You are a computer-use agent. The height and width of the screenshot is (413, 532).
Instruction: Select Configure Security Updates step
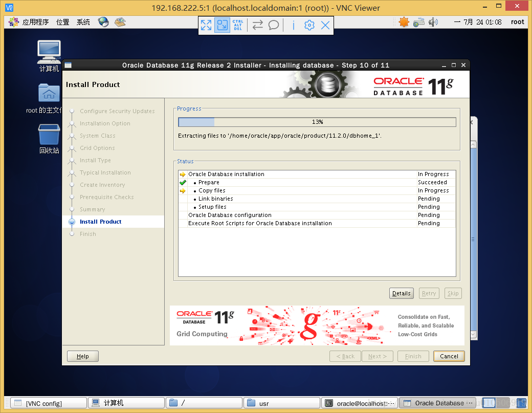(117, 111)
